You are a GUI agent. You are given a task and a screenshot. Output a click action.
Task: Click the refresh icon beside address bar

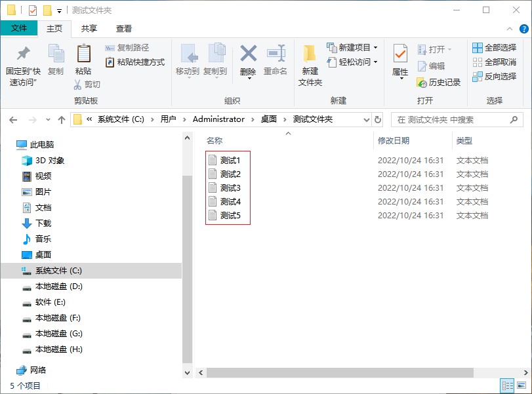(378, 119)
